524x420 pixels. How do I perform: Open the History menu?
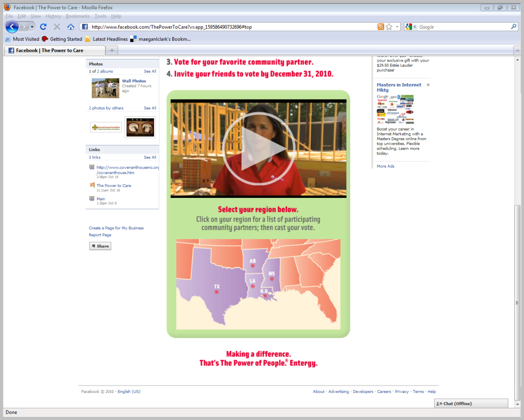pos(53,16)
